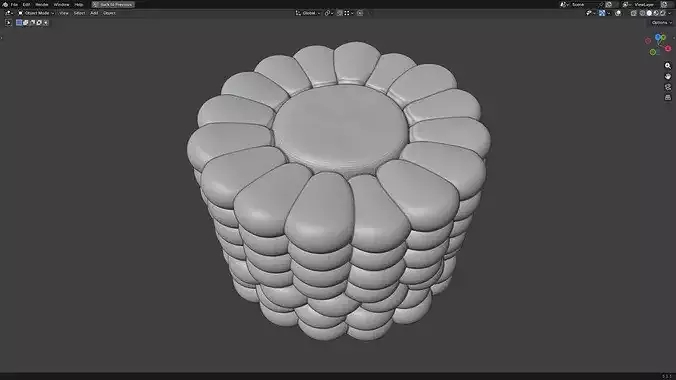Choose Subtract Selection mode icon
Viewport: 676px width, 380px height.
pos(32,22)
